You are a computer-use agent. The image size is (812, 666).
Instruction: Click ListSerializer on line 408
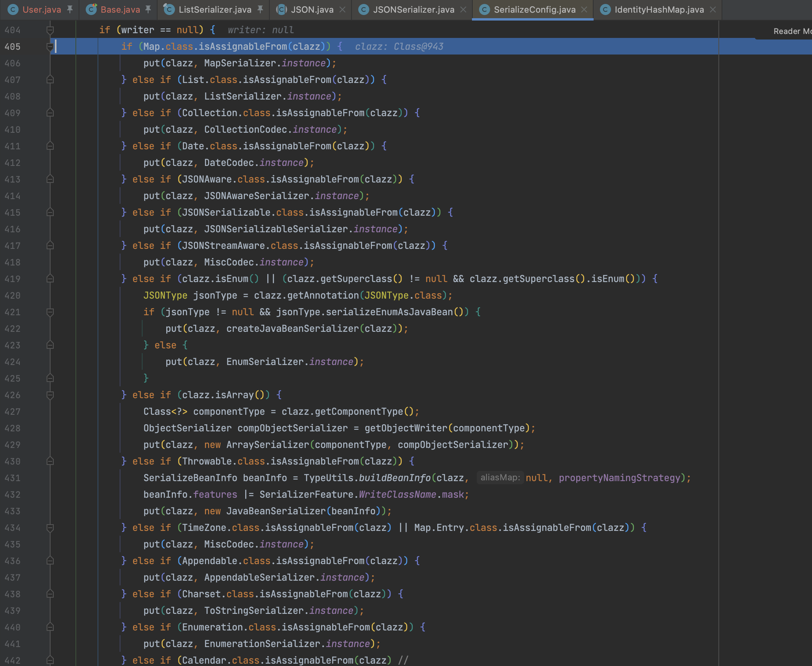[242, 96]
